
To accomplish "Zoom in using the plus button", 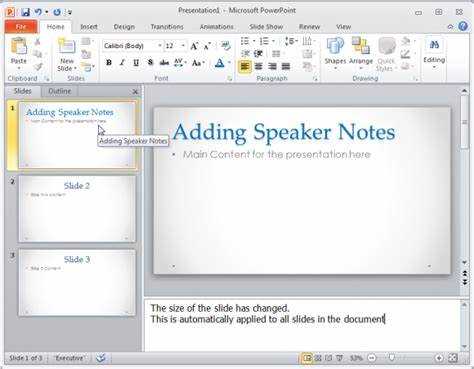I will coord(439,358).
